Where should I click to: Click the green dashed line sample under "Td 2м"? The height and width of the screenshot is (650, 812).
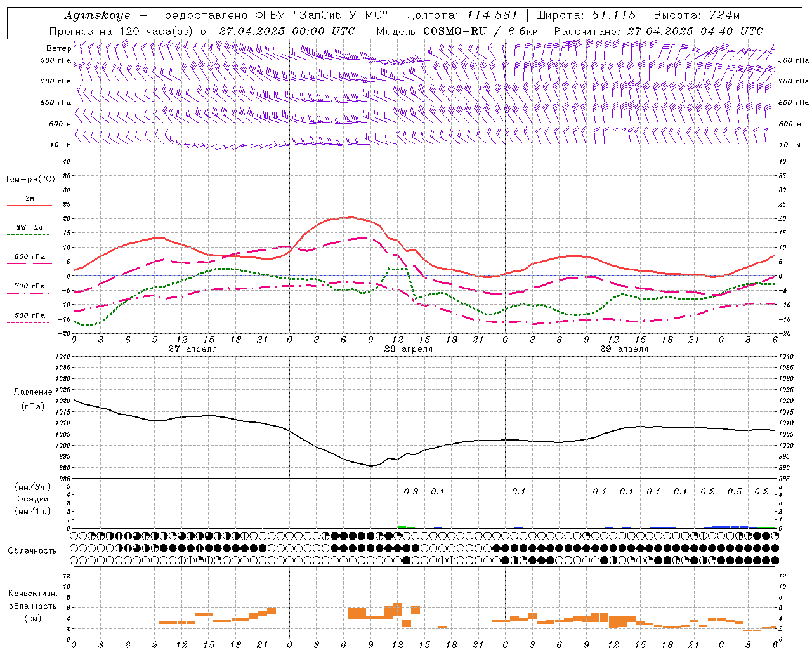click(x=29, y=234)
